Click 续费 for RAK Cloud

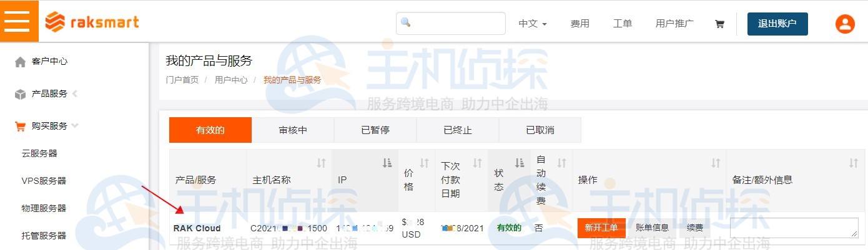(x=694, y=228)
